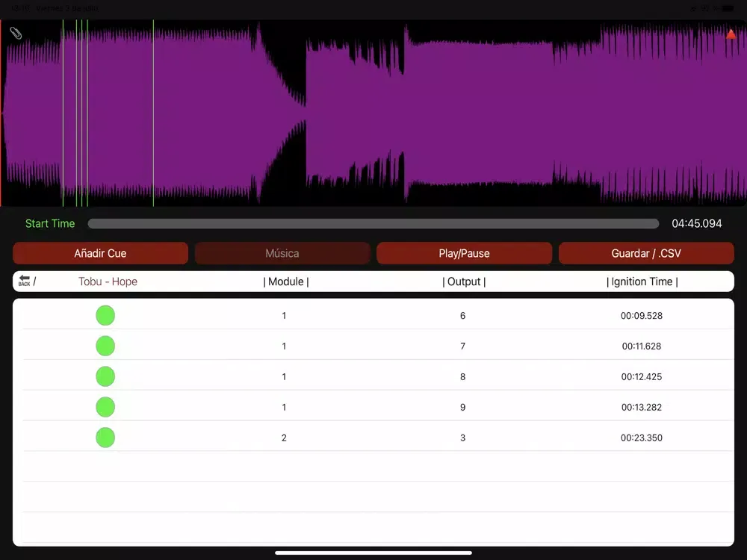Image resolution: width=747 pixels, height=560 pixels.
Task: Click the Tobu - Hope track title
Action: [x=108, y=281]
